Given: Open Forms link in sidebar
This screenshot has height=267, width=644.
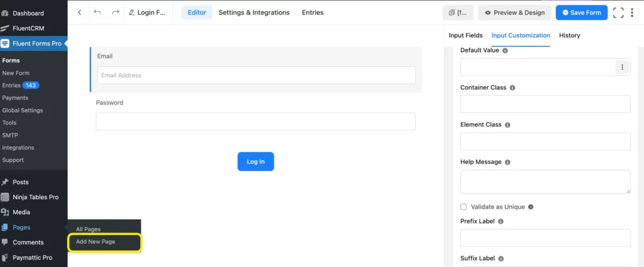Looking at the screenshot, I should coord(11,60).
